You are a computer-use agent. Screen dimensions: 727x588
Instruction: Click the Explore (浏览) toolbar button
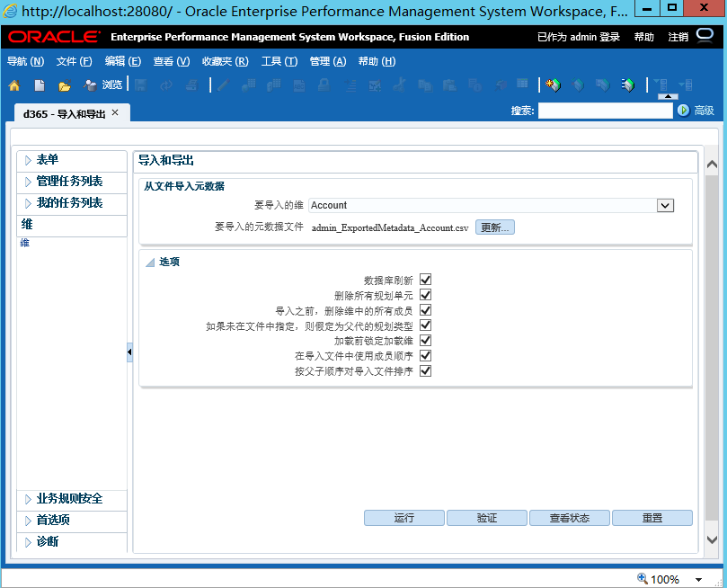(x=102, y=85)
